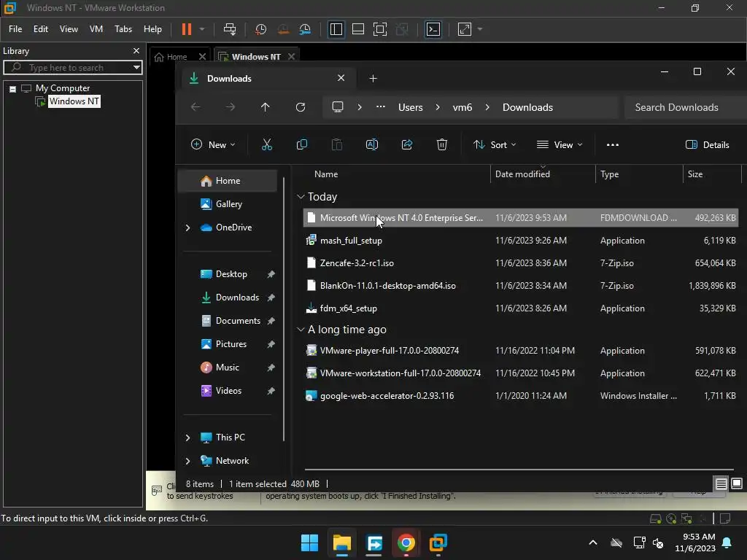Image resolution: width=747 pixels, height=560 pixels.
Task: Expand the OneDrive sidebar node
Action: pyautogui.click(x=187, y=227)
